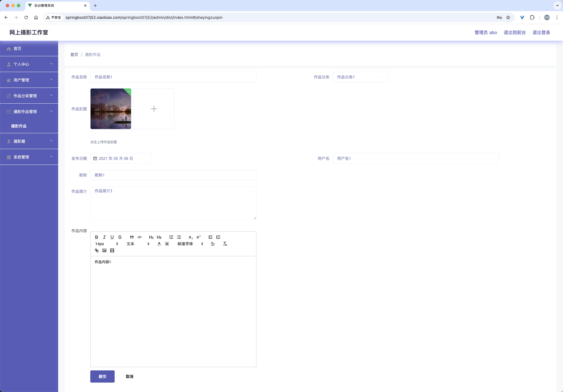The width and height of the screenshot is (563, 392).
Task: Reload the browser page
Action: [x=26, y=17]
